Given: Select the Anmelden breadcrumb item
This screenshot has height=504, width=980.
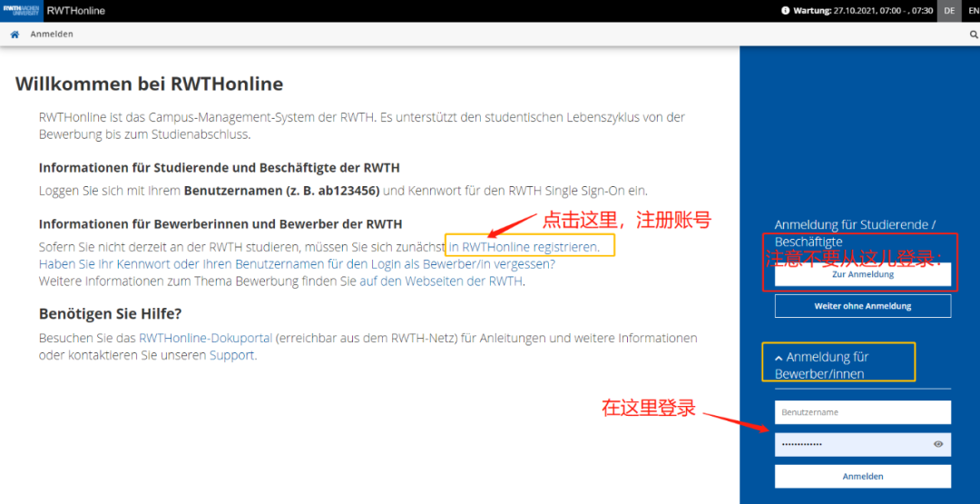Looking at the screenshot, I should pos(52,35).
